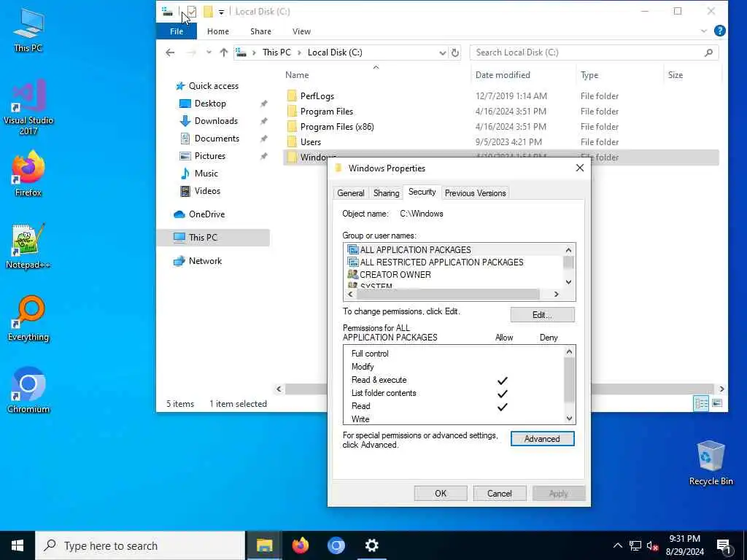Select Pictures in navigation pane
Screen dimensions: 747x560
coord(209,156)
